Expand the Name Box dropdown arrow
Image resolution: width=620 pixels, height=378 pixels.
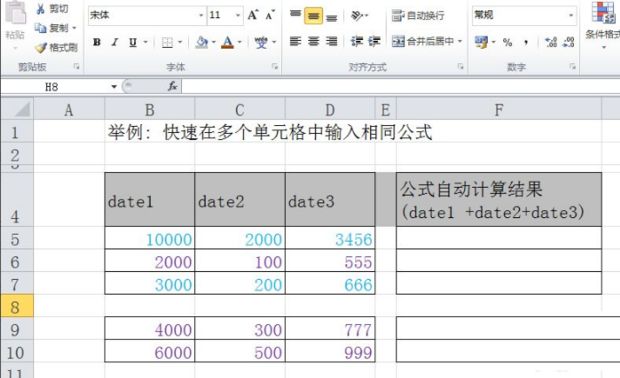click(114, 87)
